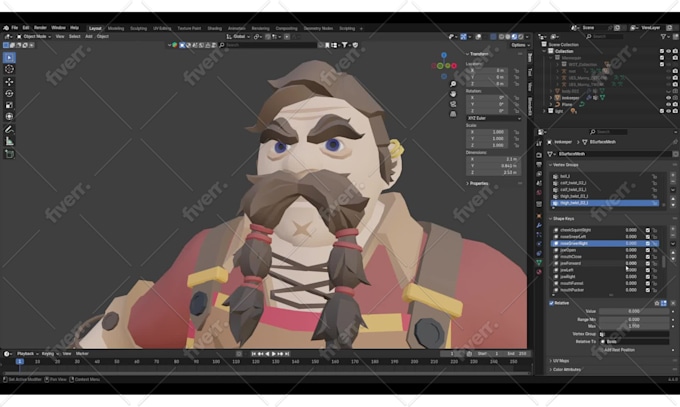Toggle mute checkbox for jawOpen shape key
680x407 pixels.
coord(647,250)
